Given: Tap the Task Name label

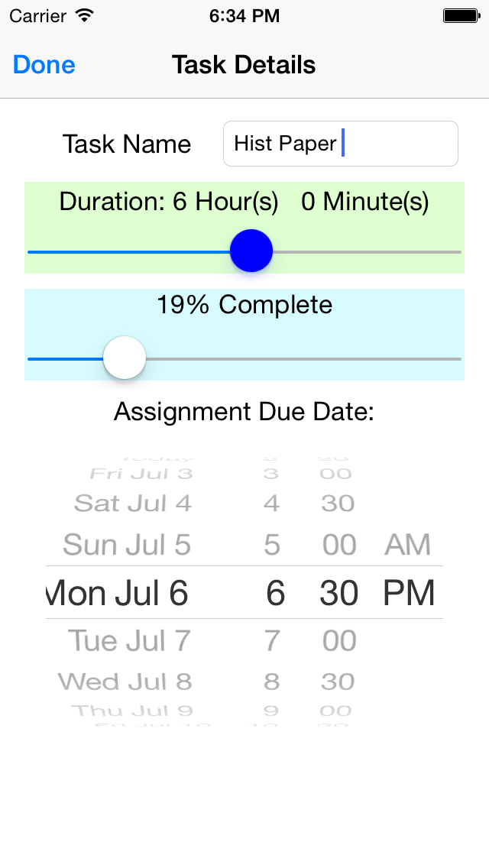Looking at the screenshot, I should click(x=127, y=144).
